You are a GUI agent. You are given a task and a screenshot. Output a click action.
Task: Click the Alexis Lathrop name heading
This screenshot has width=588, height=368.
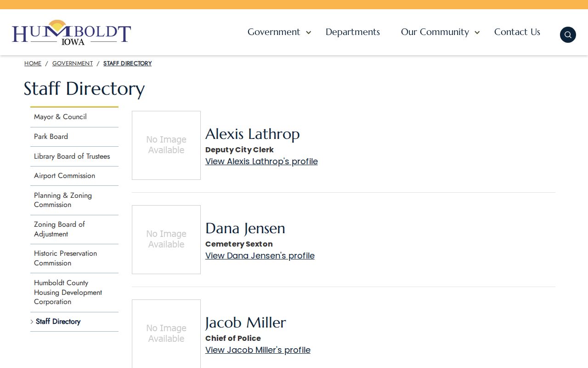point(252,134)
